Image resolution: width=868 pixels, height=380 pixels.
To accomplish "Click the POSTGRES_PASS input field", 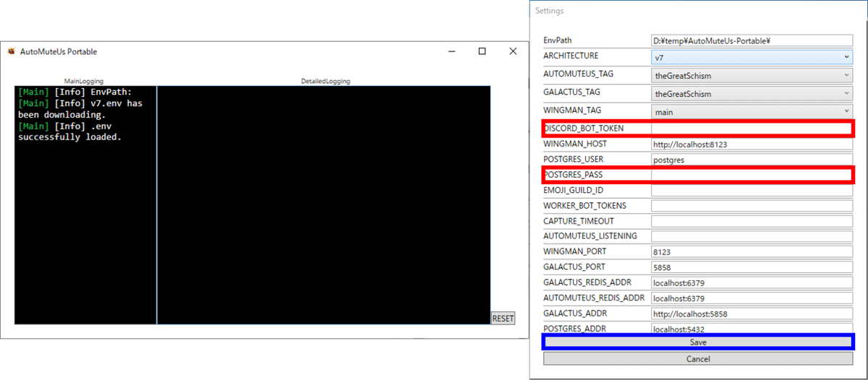I will pos(752,175).
